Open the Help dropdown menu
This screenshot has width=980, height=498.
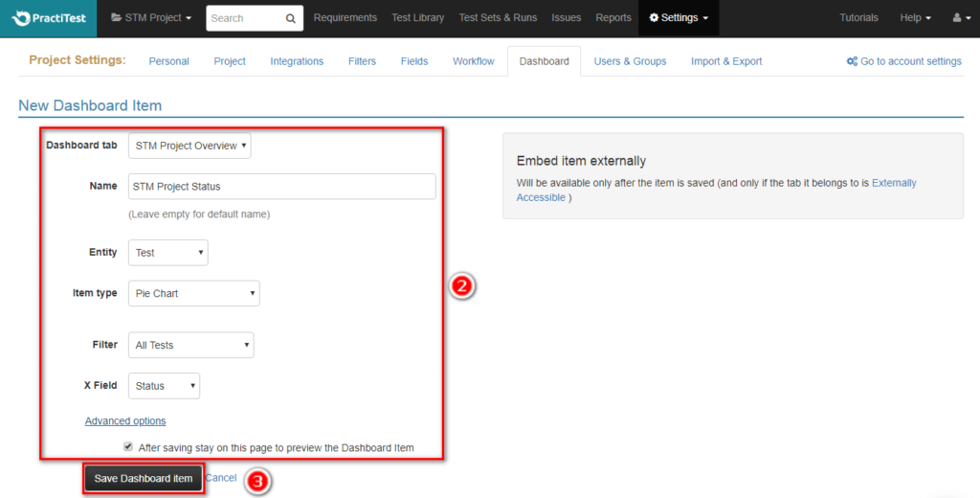tap(915, 18)
